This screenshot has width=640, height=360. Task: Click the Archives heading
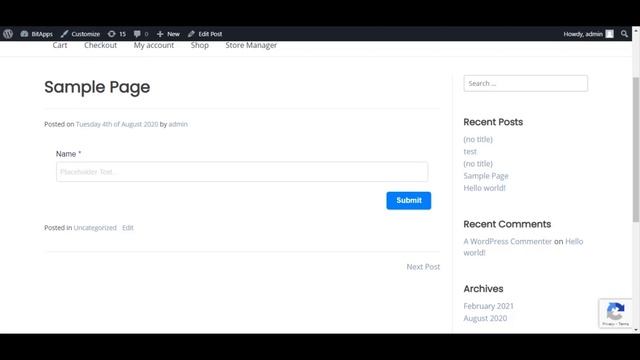point(483,289)
